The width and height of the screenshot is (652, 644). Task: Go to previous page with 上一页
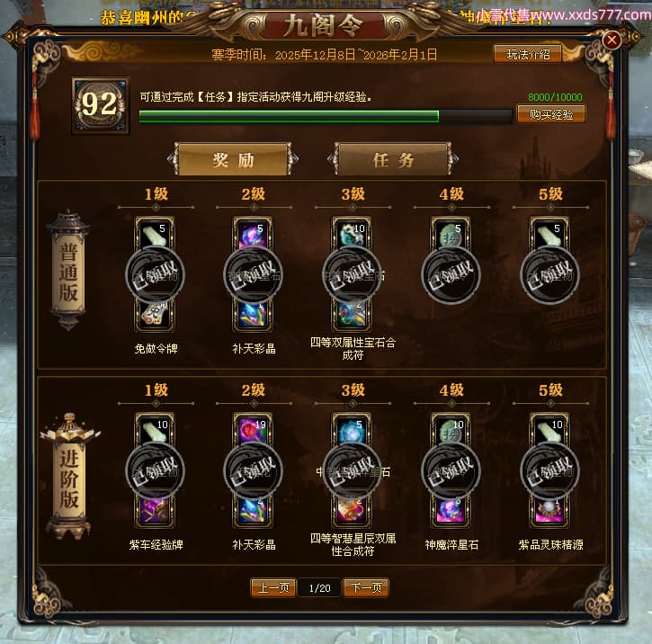(x=273, y=588)
